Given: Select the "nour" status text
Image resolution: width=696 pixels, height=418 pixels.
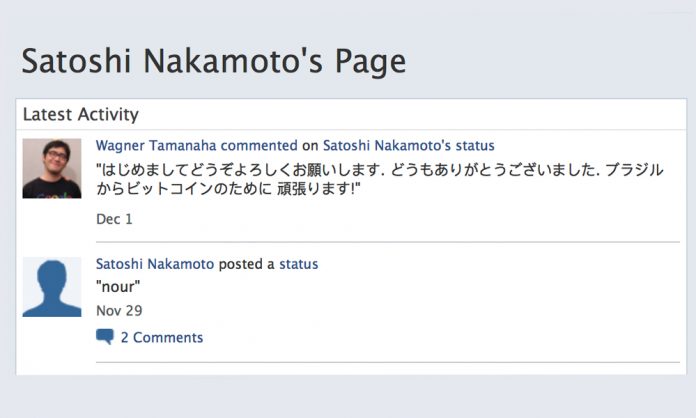Looking at the screenshot, I should click(120, 287).
